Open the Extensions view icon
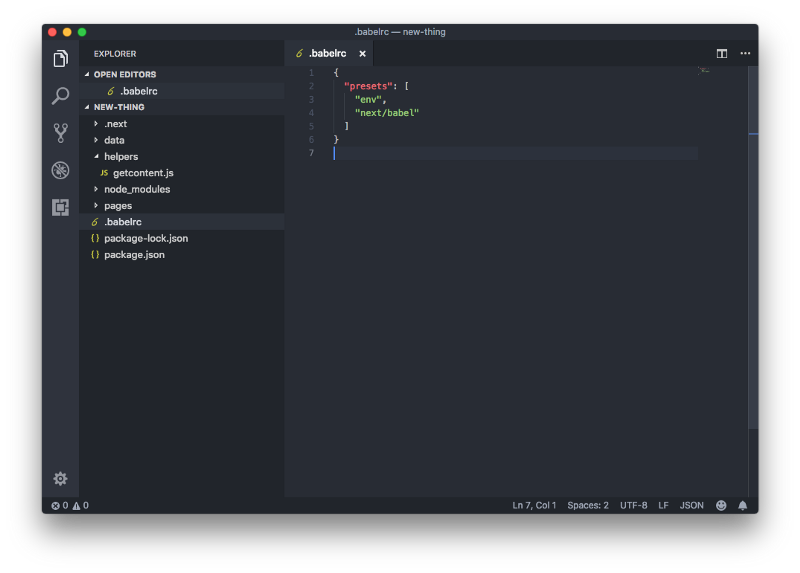The height and width of the screenshot is (573, 800). 60,207
